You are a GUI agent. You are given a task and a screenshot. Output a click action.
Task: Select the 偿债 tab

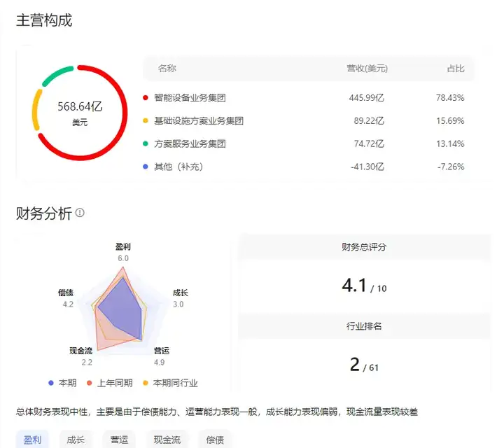tap(215, 440)
